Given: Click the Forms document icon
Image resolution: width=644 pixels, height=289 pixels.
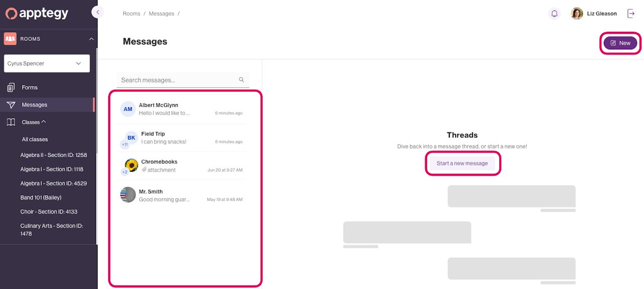Looking at the screenshot, I should tap(11, 88).
